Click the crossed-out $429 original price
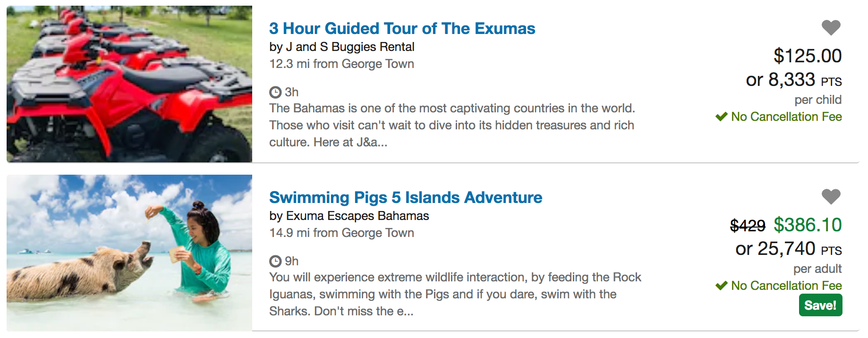Screen dimensions: 868x338 [747, 226]
